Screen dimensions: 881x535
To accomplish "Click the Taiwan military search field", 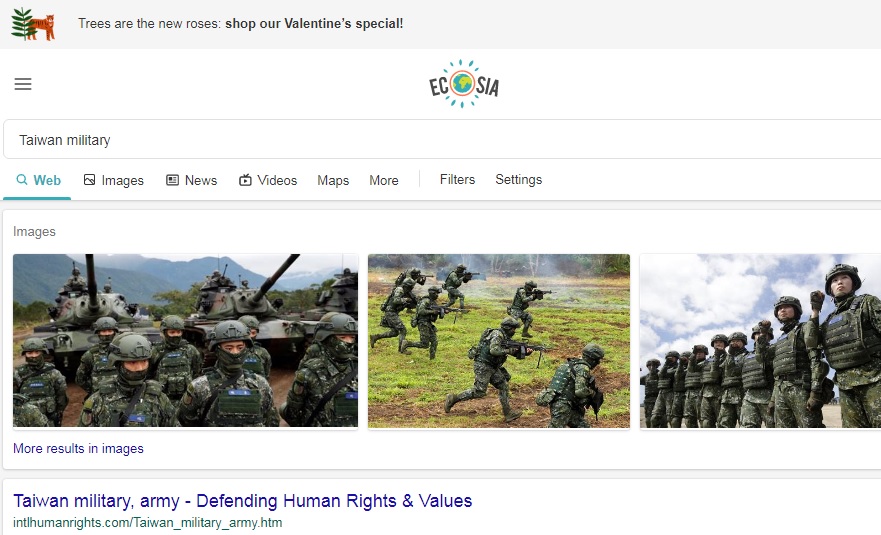I will 442,139.
